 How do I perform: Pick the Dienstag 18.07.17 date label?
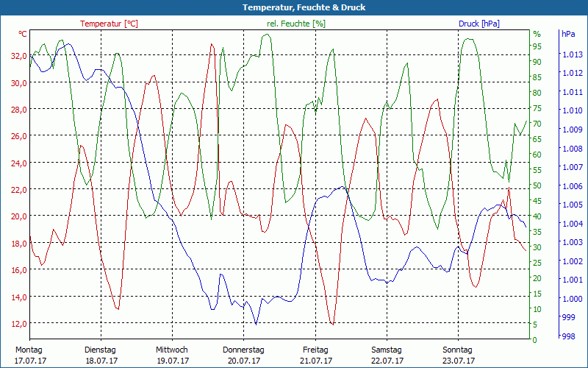click(100, 355)
